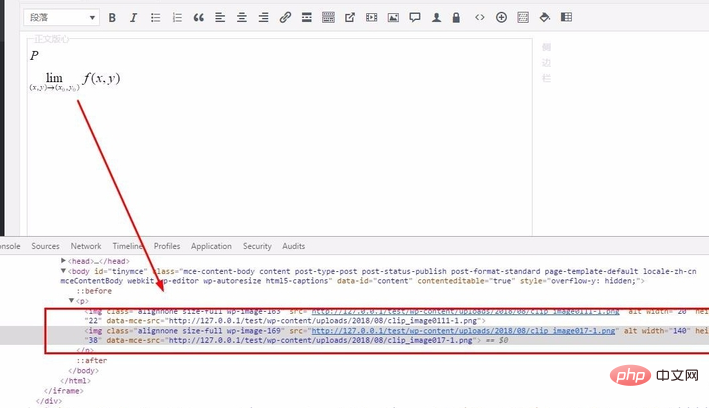Toggle the extra toolbar row (keyboard icon)

328,18
